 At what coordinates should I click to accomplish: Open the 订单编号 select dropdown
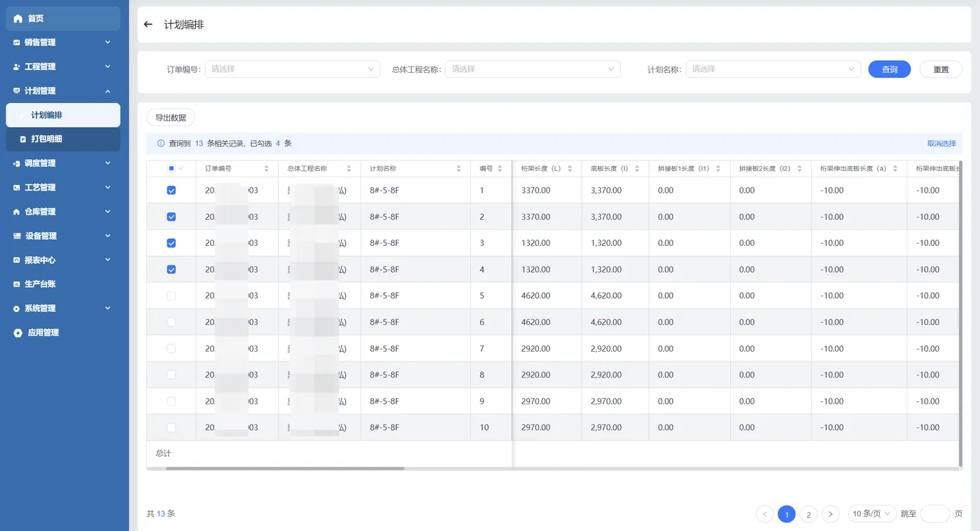tap(292, 69)
